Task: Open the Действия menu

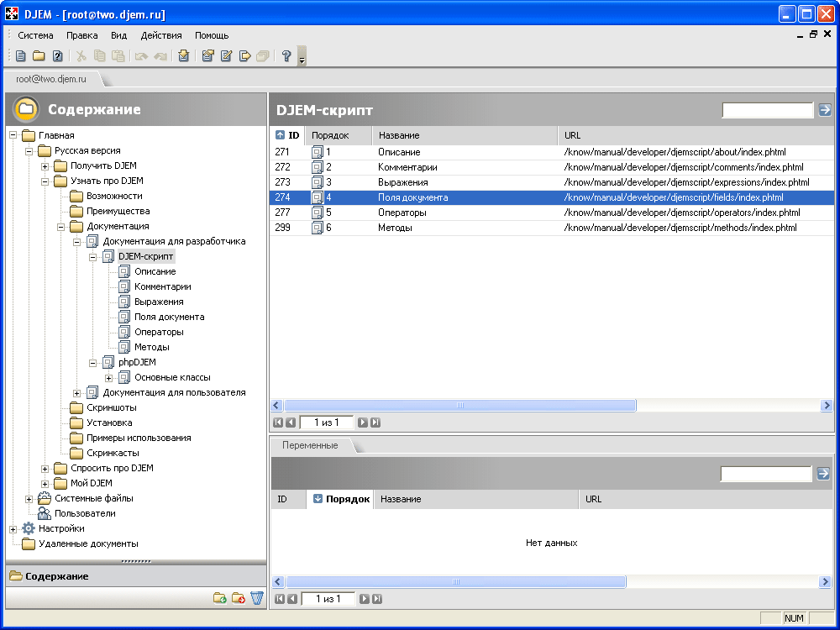Action: click(161, 35)
